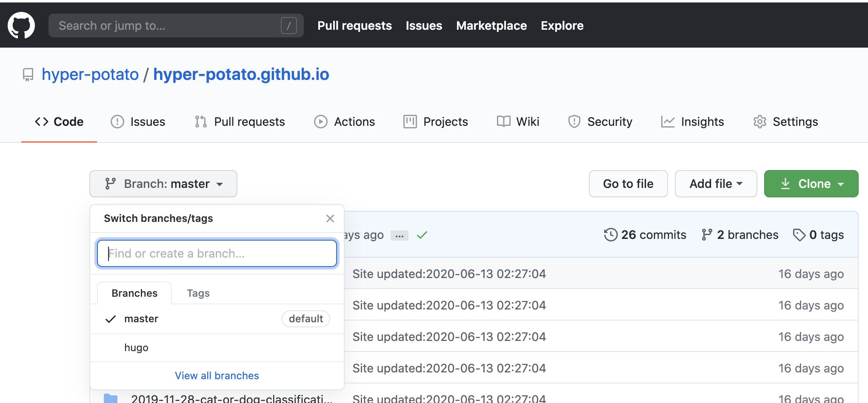Viewport: 868px width, 403px height.
Task: Open the repository Settings tab
Action: [785, 122]
